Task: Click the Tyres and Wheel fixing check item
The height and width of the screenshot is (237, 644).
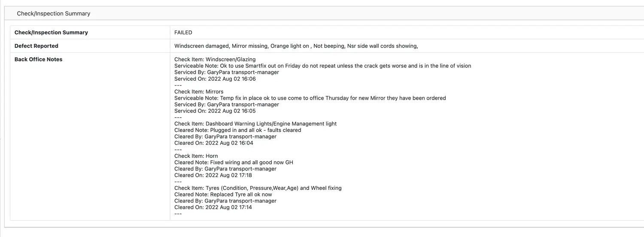Action: [x=258, y=188]
